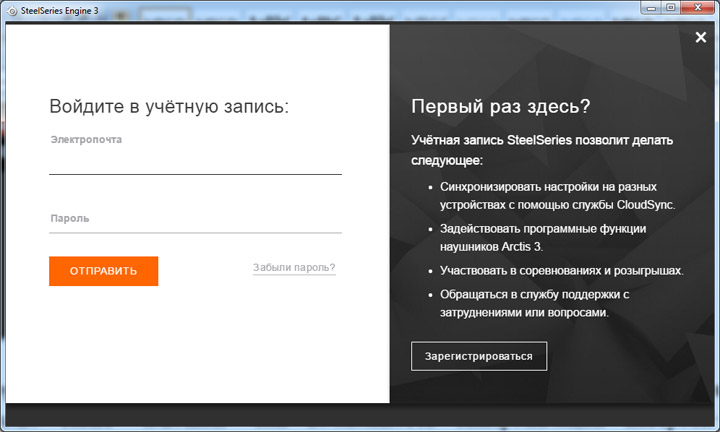Click the Участвовать в соревнованиях bullet text
Screen dimensions: 720x432
tap(562, 270)
